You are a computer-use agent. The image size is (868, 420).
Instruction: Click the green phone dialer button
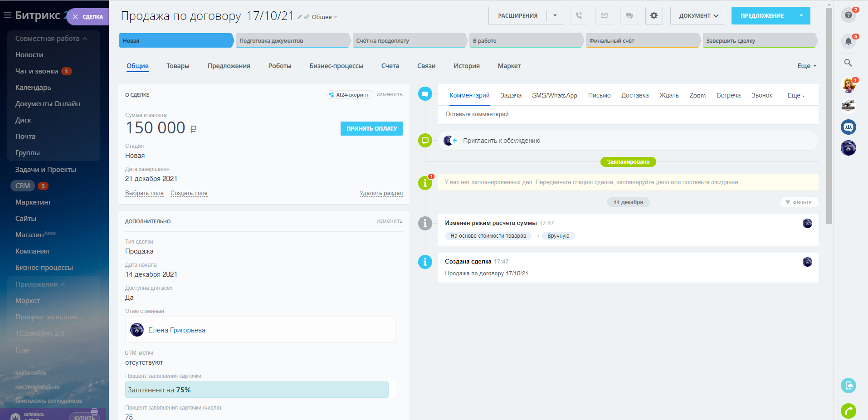click(x=848, y=411)
